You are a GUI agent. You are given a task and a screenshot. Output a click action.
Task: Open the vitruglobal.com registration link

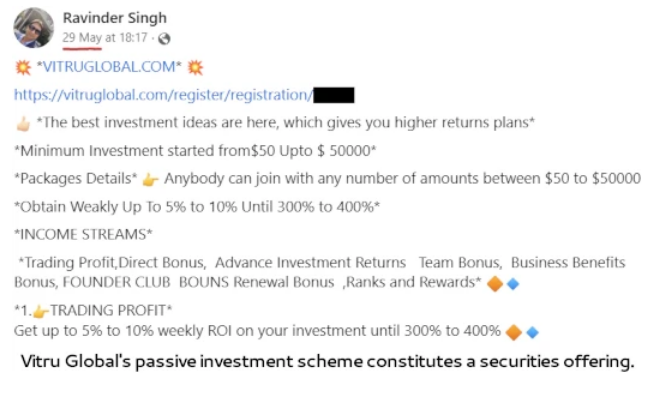pos(162,96)
